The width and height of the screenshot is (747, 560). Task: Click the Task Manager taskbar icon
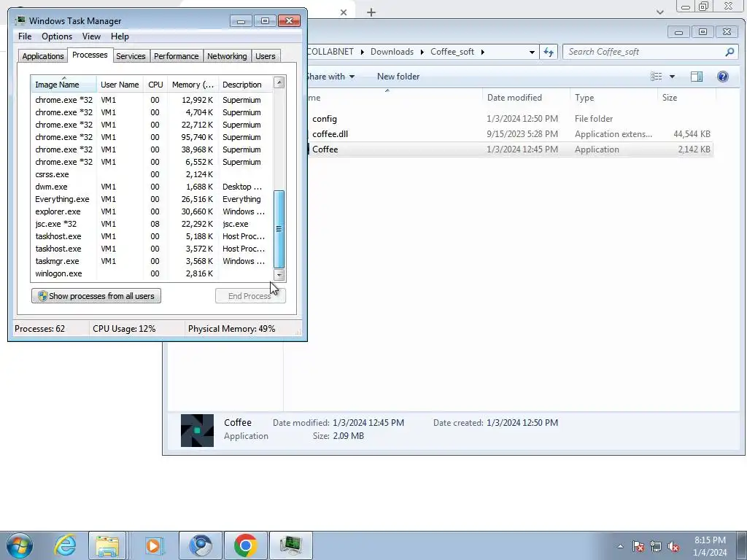coord(290,545)
